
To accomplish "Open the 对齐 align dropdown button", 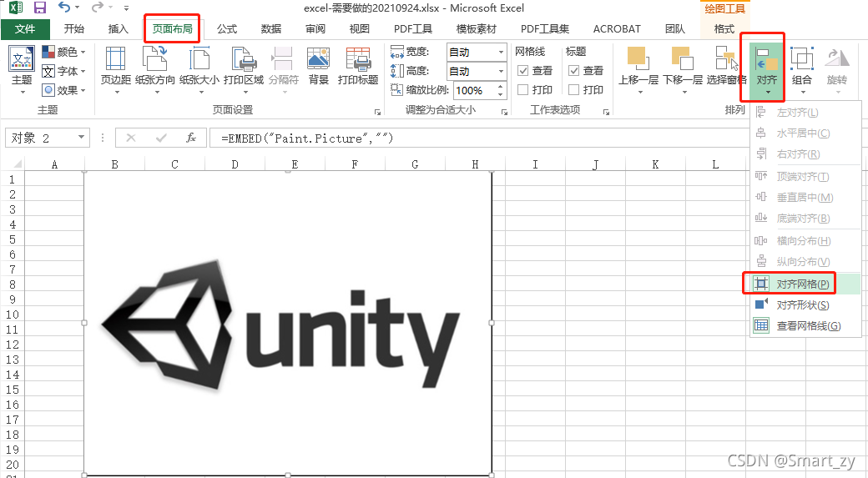I will (767, 70).
